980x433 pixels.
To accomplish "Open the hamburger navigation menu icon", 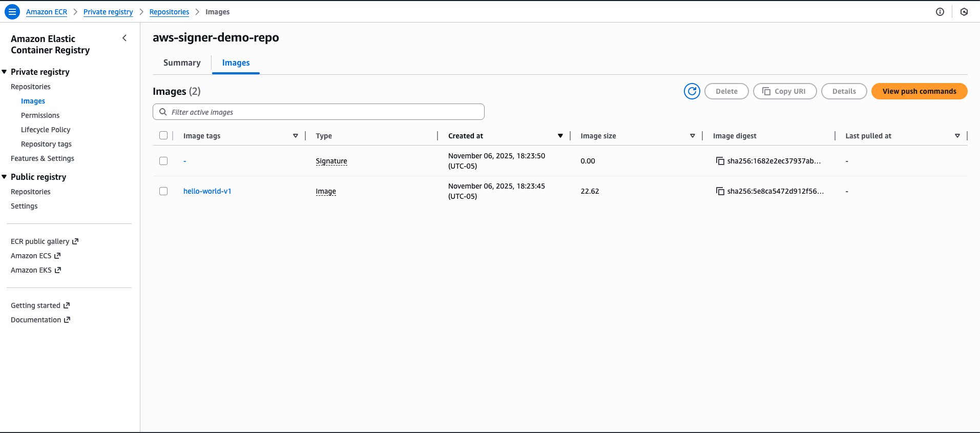I will (12, 11).
